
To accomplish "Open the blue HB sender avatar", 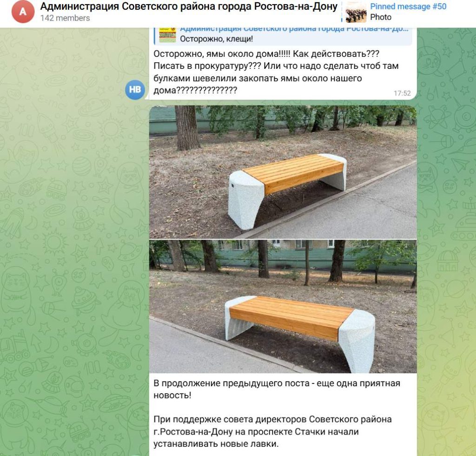I will click(x=135, y=90).
